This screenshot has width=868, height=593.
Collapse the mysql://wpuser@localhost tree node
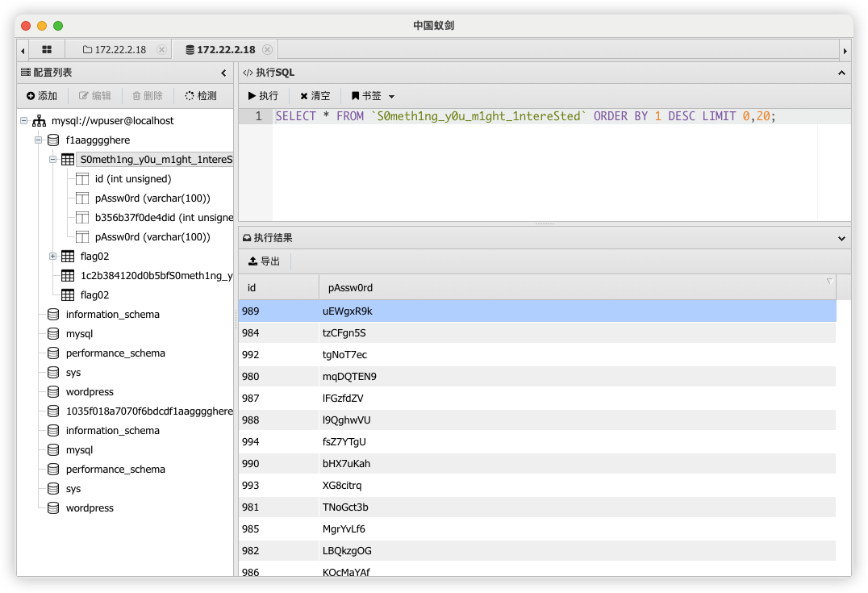click(x=24, y=120)
